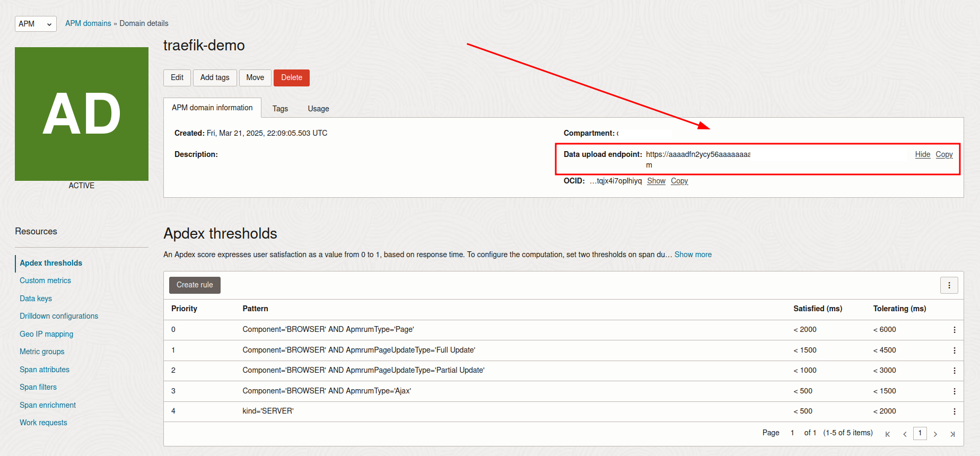This screenshot has width=980, height=456.
Task: Go to next page arrow
Action: [935, 434]
